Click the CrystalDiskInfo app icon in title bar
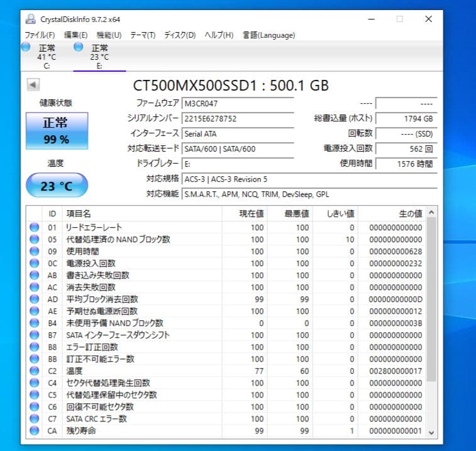The width and height of the screenshot is (476, 451). coord(30,19)
